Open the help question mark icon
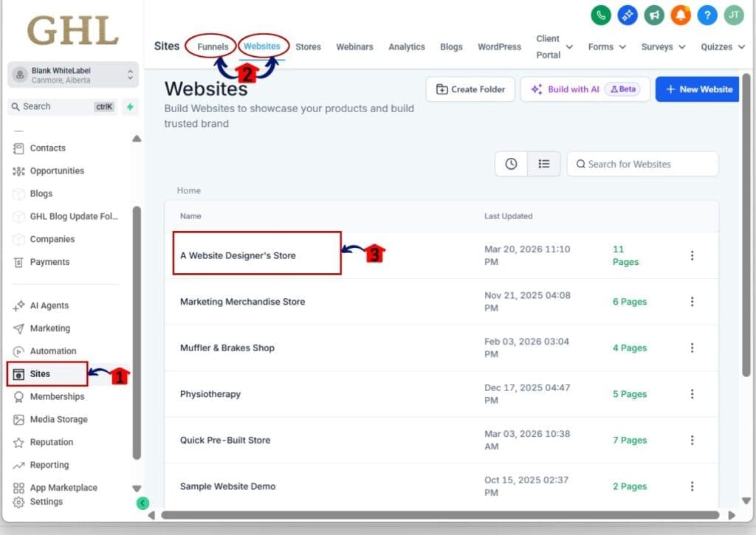756x535 pixels. tap(707, 15)
